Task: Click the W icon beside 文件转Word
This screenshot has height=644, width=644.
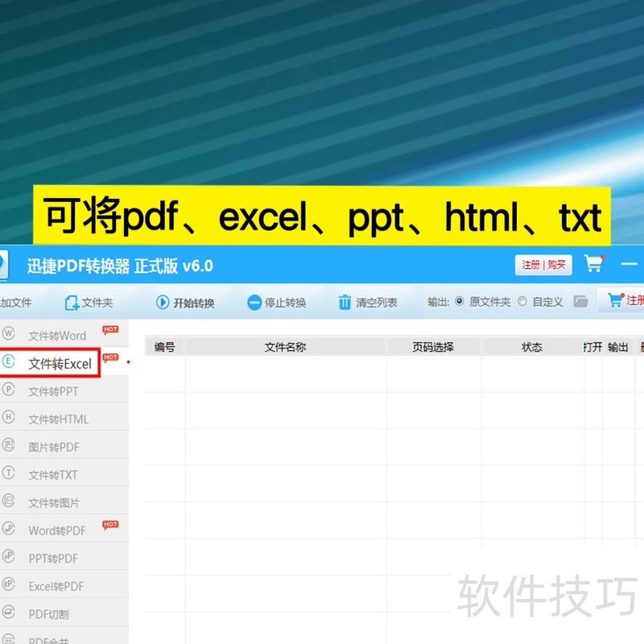Action: (x=9, y=332)
